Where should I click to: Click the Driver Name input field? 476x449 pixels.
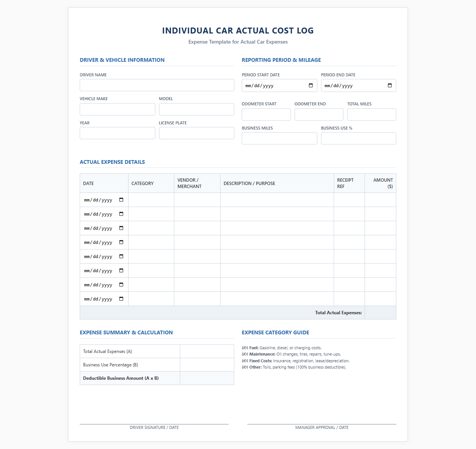pyautogui.click(x=157, y=85)
